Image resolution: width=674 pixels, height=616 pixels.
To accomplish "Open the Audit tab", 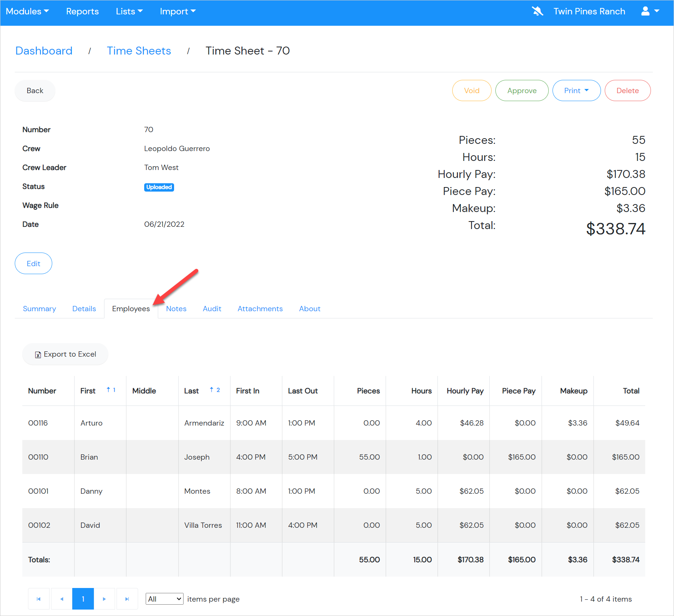I will point(212,309).
